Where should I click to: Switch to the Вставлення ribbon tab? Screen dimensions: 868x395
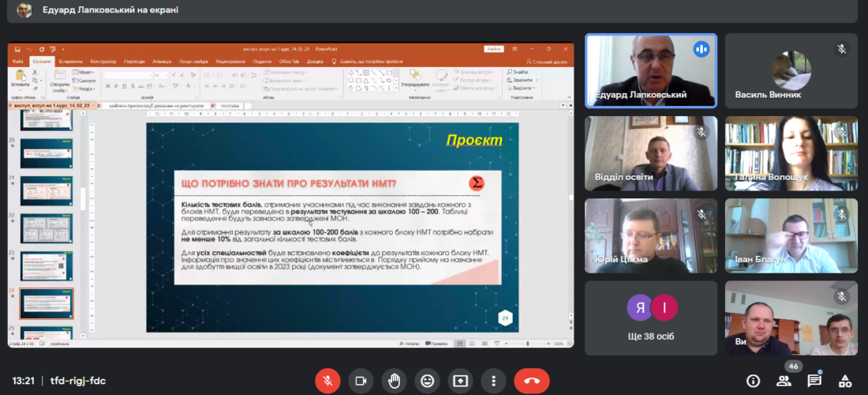[x=70, y=61]
